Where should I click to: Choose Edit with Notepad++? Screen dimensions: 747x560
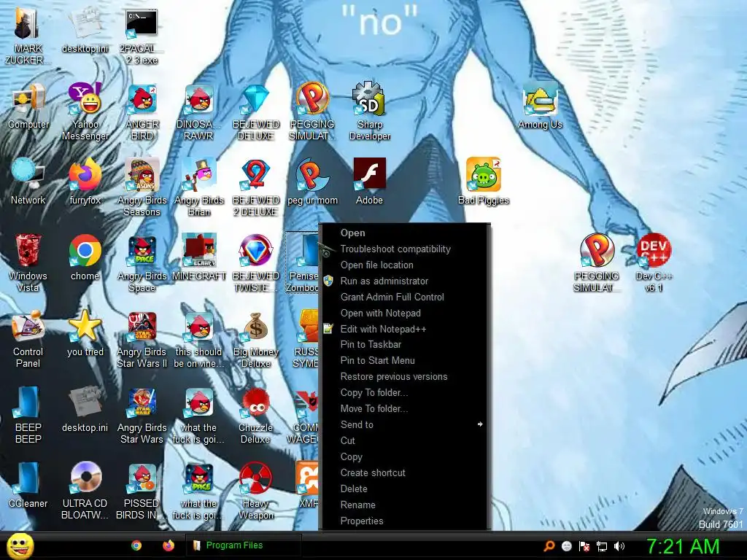[x=404, y=329]
